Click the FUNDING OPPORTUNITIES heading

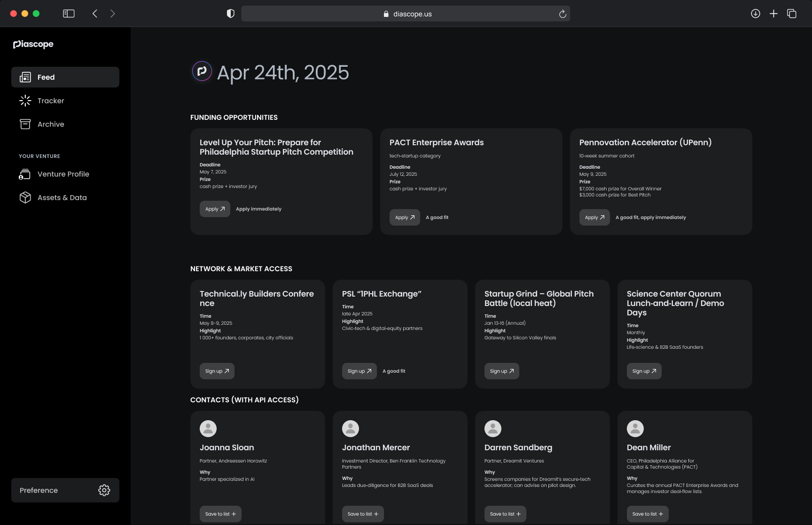234,118
